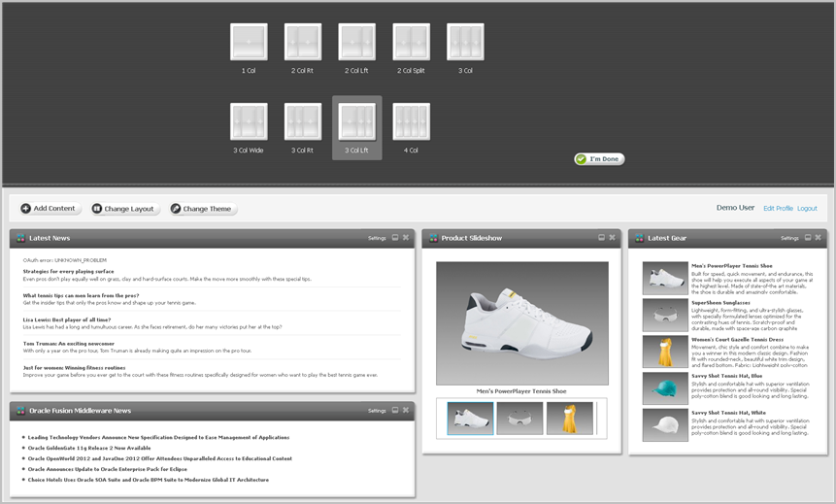The height and width of the screenshot is (504, 836).
Task: Click the Demo User name text
Action: point(735,208)
